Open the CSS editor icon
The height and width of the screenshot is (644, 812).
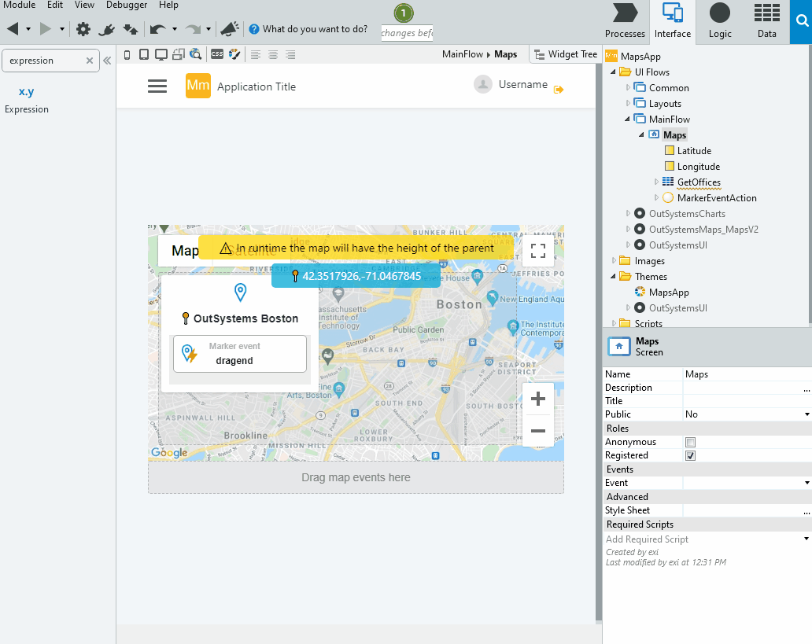pos(217,54)
